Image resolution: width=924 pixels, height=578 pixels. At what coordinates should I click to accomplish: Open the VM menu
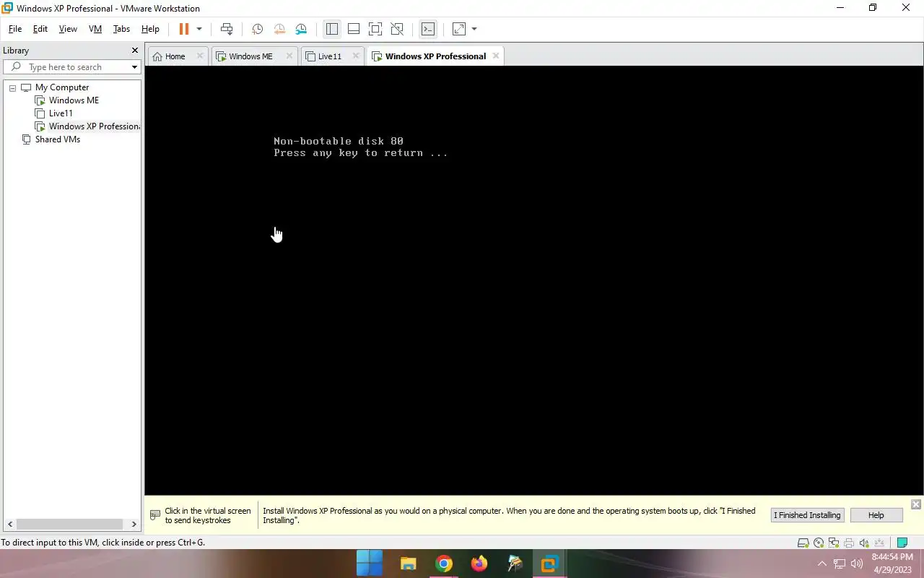95,29
